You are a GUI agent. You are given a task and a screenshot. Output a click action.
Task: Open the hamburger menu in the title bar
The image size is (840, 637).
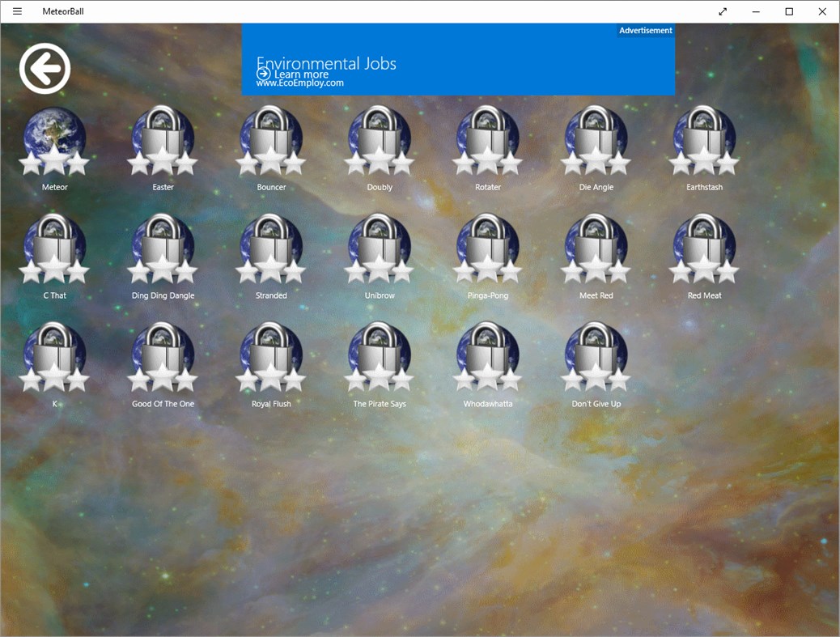(17, 11)
